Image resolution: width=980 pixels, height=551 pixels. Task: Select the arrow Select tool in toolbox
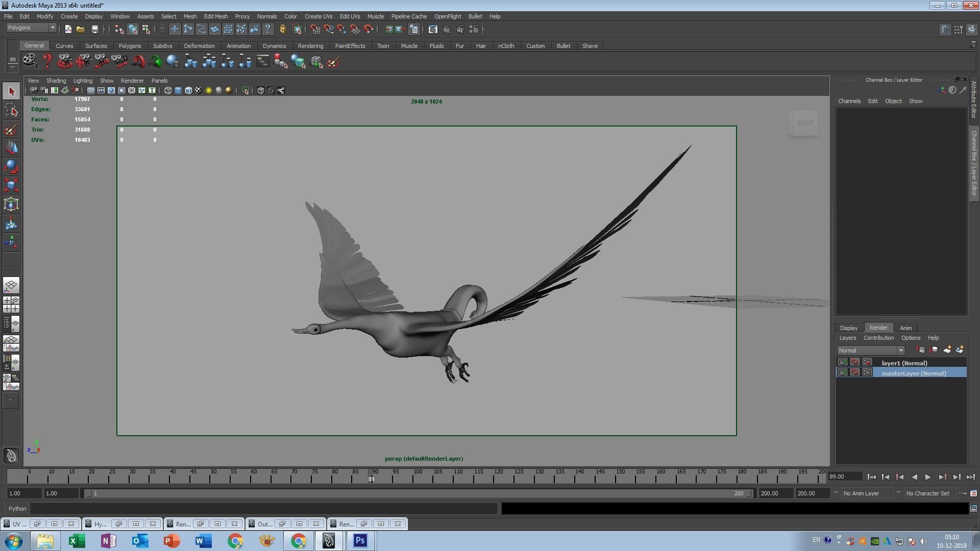(x=11, y=91)
